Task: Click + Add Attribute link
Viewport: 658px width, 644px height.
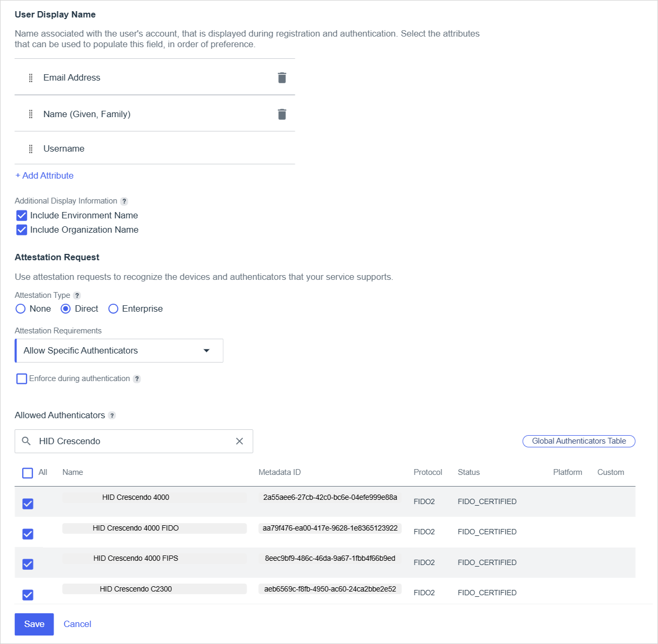Action: (x=45, y=176)
